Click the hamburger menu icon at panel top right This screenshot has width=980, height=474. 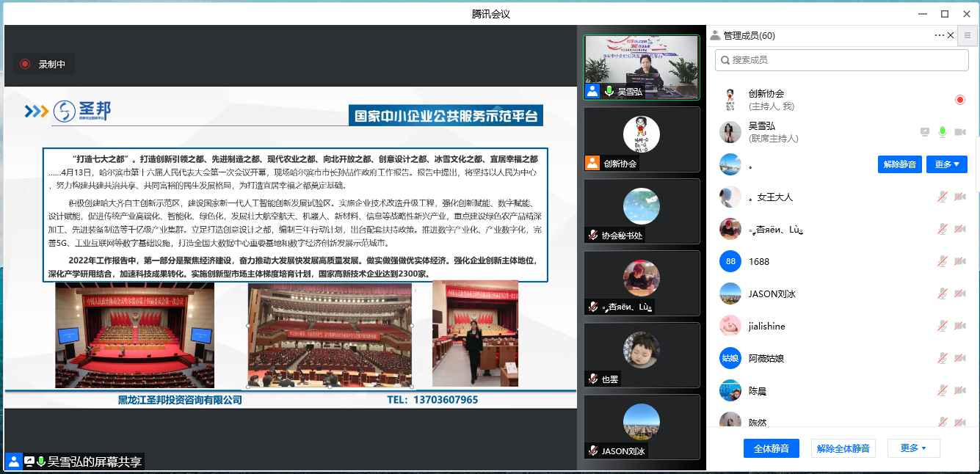coord(967,35)
